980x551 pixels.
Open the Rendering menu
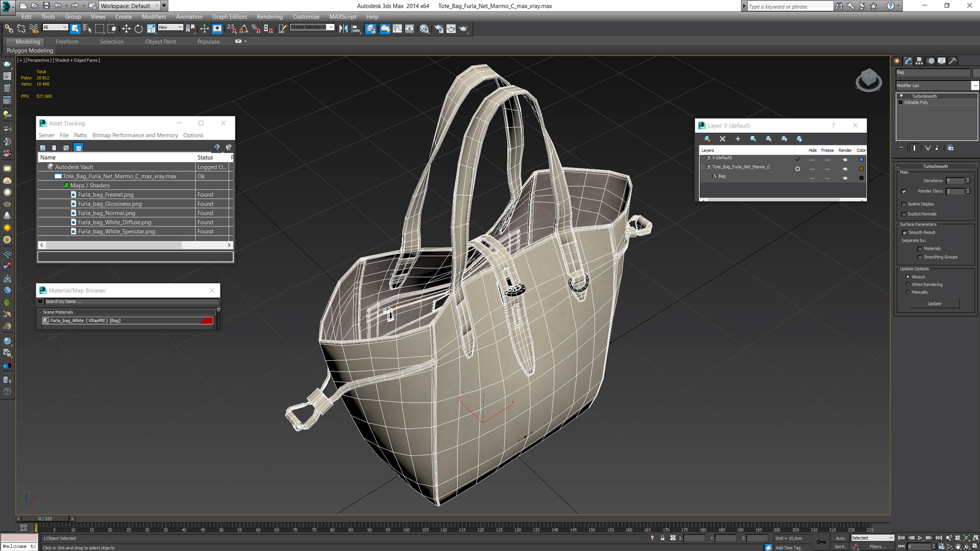click(x=269, y=17)
